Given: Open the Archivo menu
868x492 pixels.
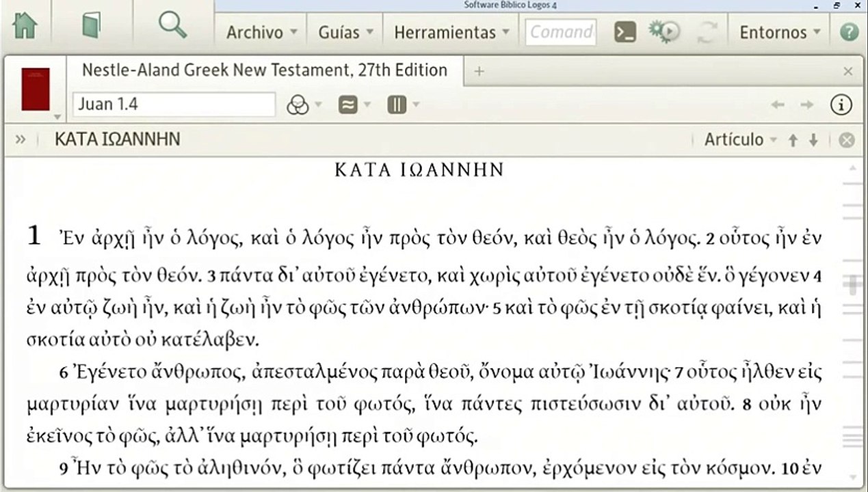Looking at the screenshot, I should click(x=262, y=32).
